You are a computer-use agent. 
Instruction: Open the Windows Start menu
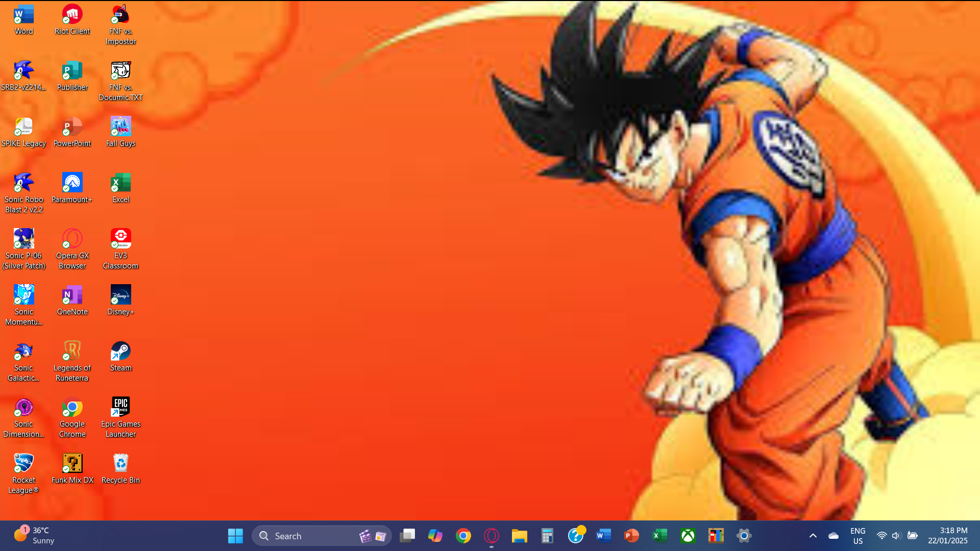coord(235,536)
